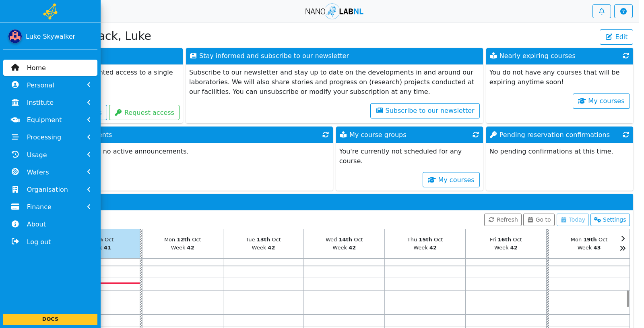
Task: Click the help question mark icon
Action: [x=623, y=11]
